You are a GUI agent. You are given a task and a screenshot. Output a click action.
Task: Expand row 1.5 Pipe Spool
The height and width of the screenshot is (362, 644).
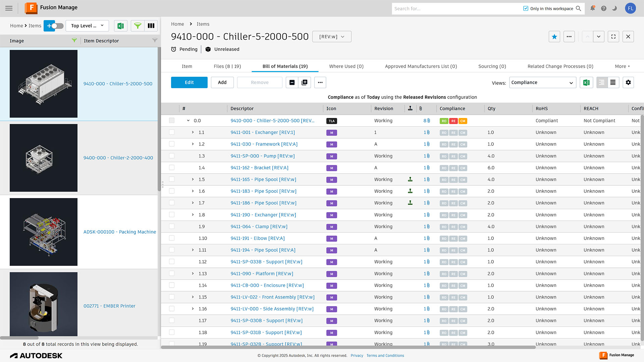(193, 179)
